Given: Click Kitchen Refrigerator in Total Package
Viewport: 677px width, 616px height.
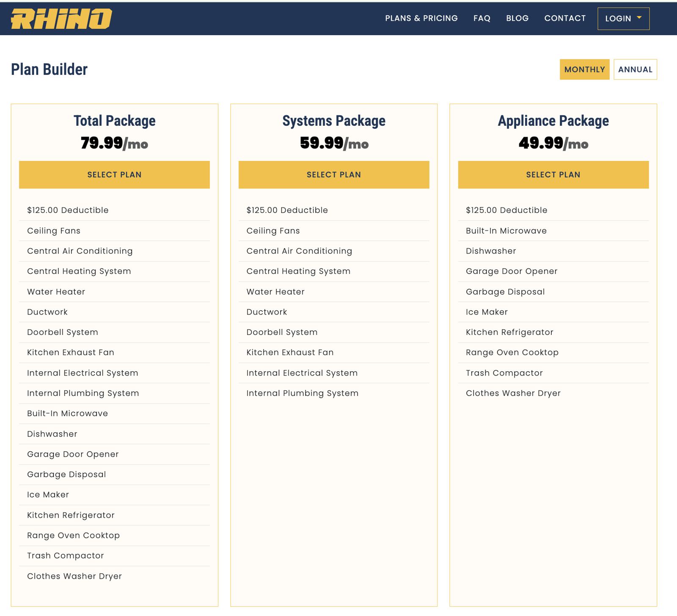Looking at the screenshot, I should point(114,515).
